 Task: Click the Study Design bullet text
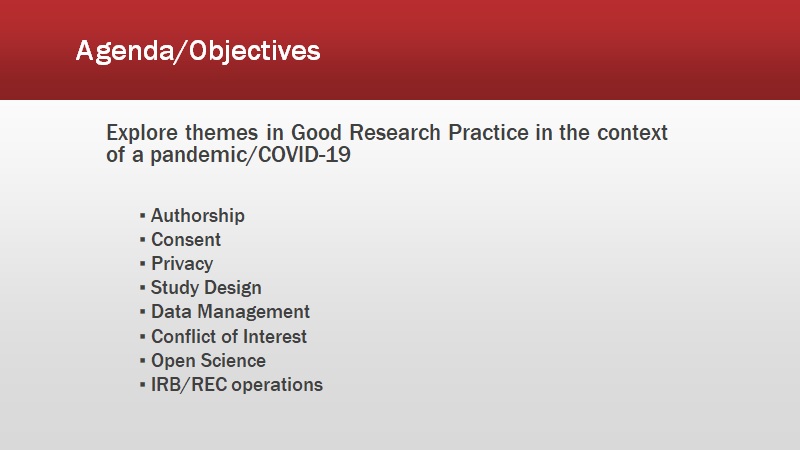tap(206, 288)
